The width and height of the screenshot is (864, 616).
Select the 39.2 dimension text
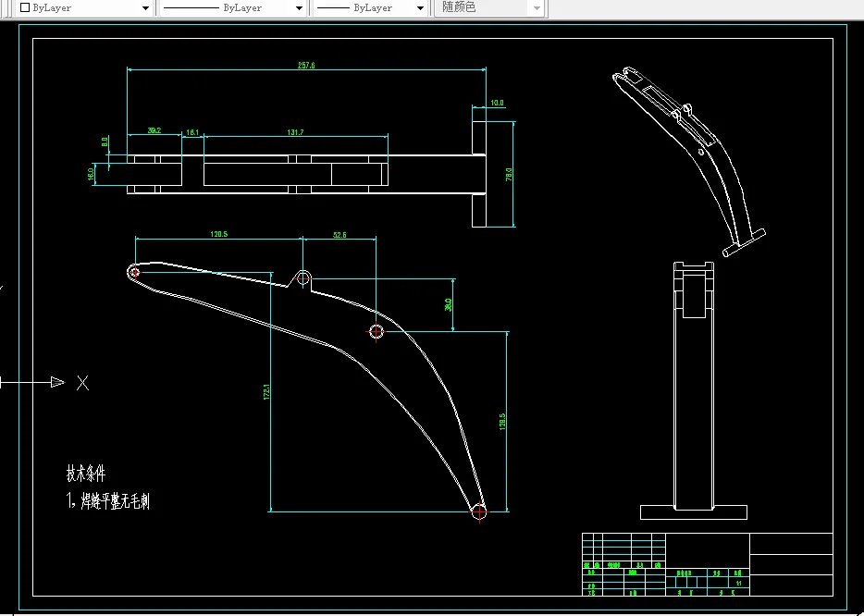pyautogui.click(x=154, y=130)
